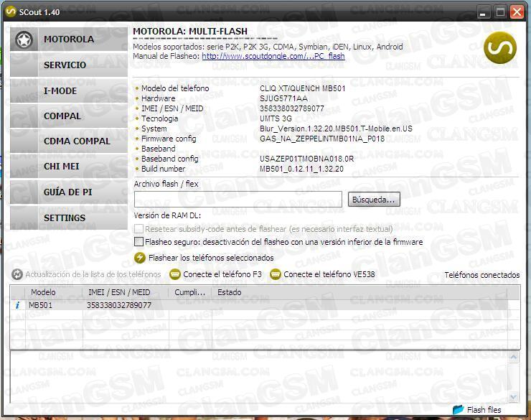The width and height of the screenshot is (531, 420).
Task: Click the Cumpli... column header
Action: (189, 292)
